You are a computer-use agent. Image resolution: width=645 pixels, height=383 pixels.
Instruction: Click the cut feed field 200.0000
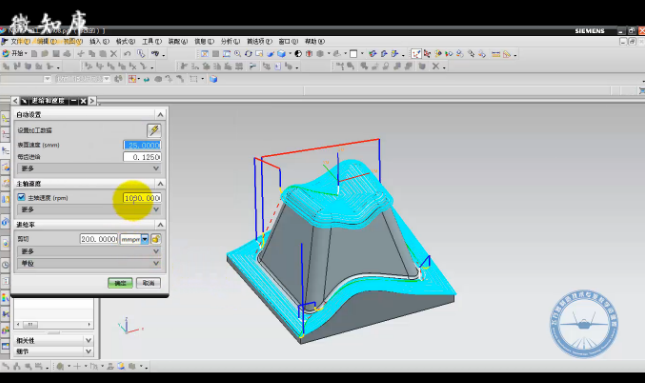tap(99, 239)
